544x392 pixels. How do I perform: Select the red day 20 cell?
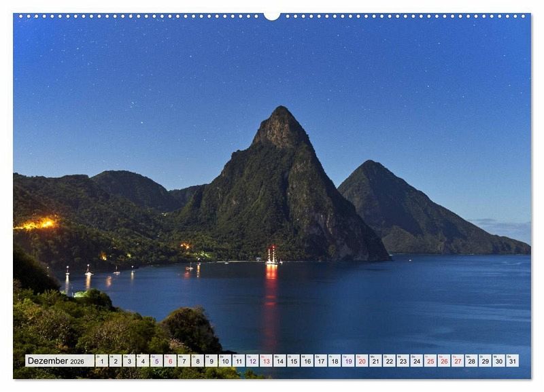[x=362, y=361]
